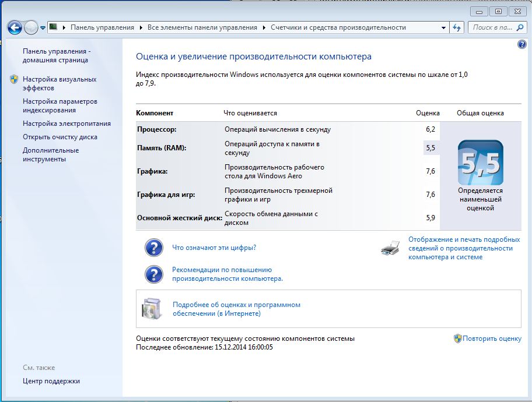Click question-mark icon beside "Что означают эти цифры?"

pyautogui.click(x=153, y=248)
